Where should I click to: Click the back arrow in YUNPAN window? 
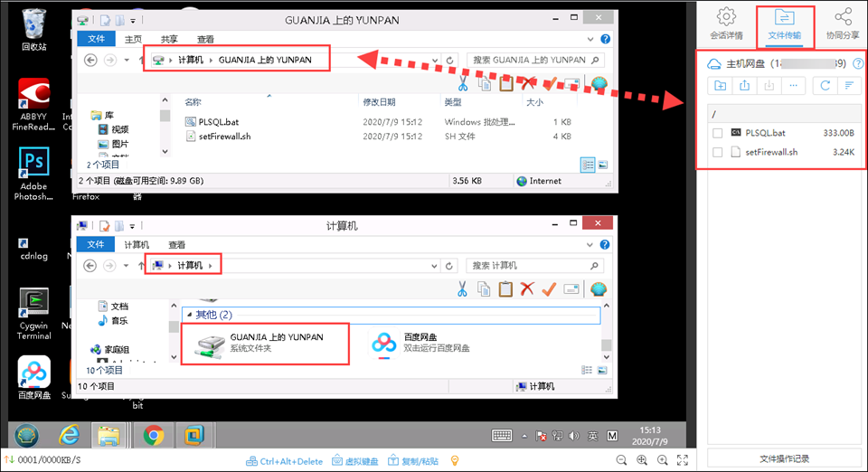pos(90,60)
